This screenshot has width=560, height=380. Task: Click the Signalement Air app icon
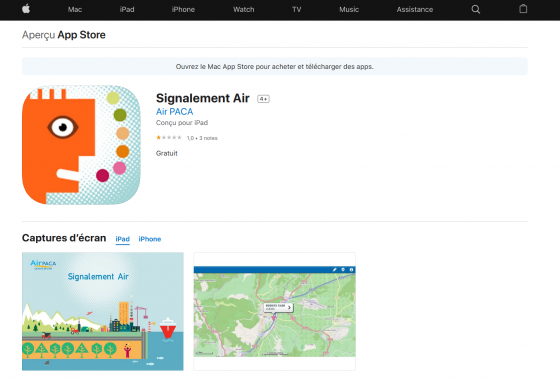pyautogui.click(x=81, y=145)
